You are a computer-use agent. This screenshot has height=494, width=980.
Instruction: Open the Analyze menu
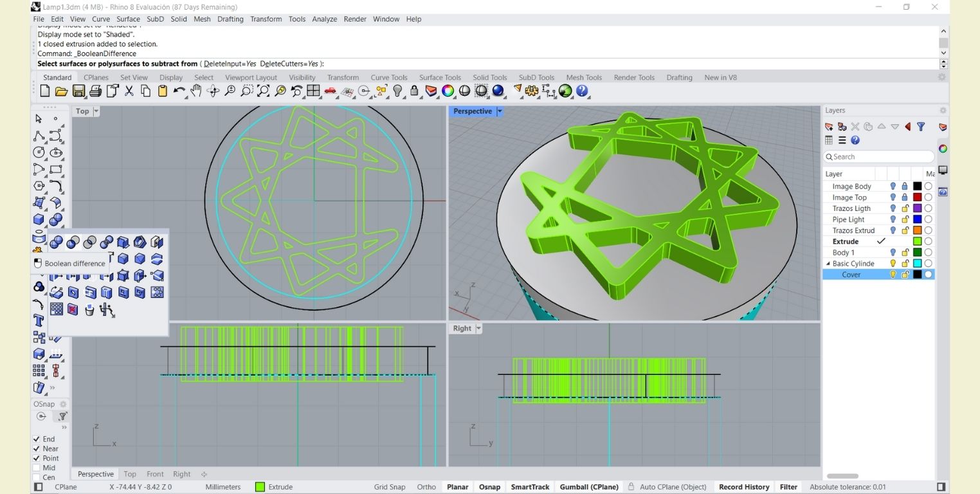click(325, 19)
